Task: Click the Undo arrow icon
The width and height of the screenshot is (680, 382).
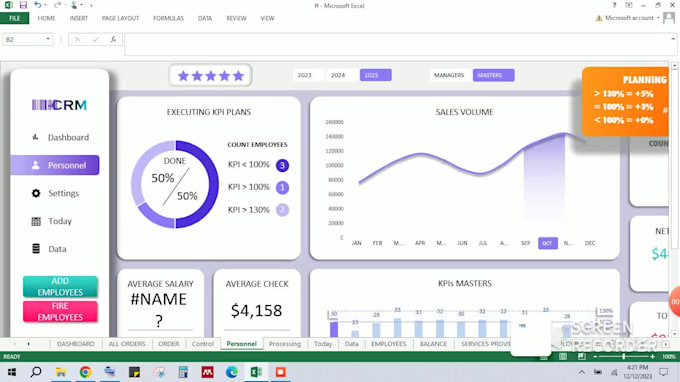Action: [38, 5]
